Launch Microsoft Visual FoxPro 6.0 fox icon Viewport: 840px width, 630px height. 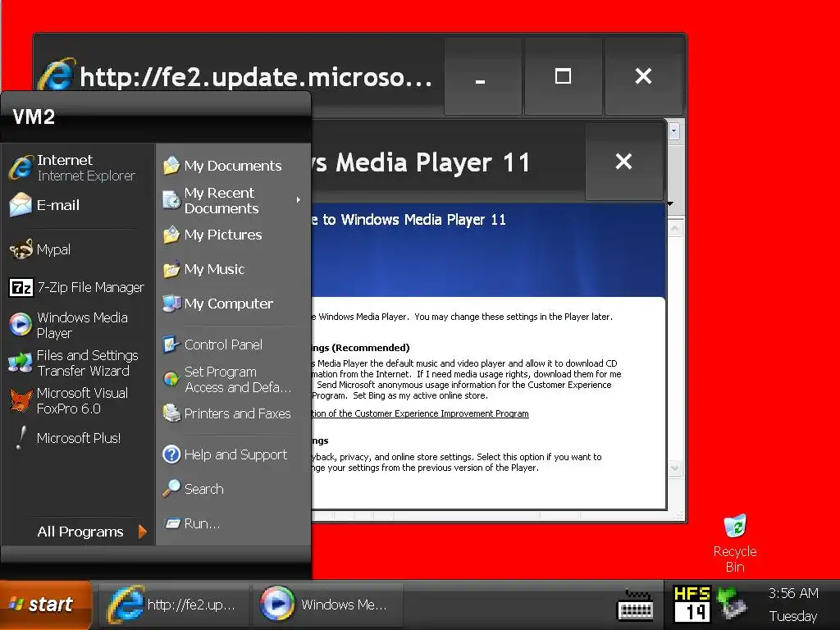21,400
